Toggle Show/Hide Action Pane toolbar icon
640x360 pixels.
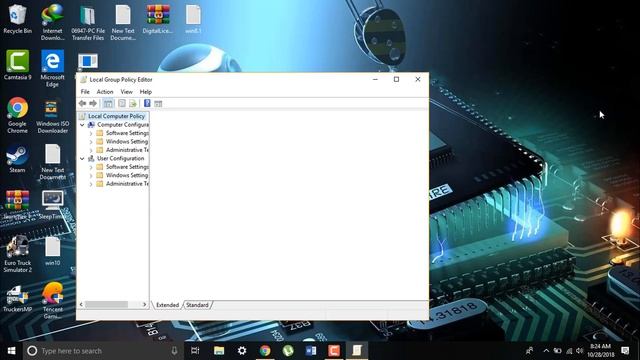pos(158,104)
